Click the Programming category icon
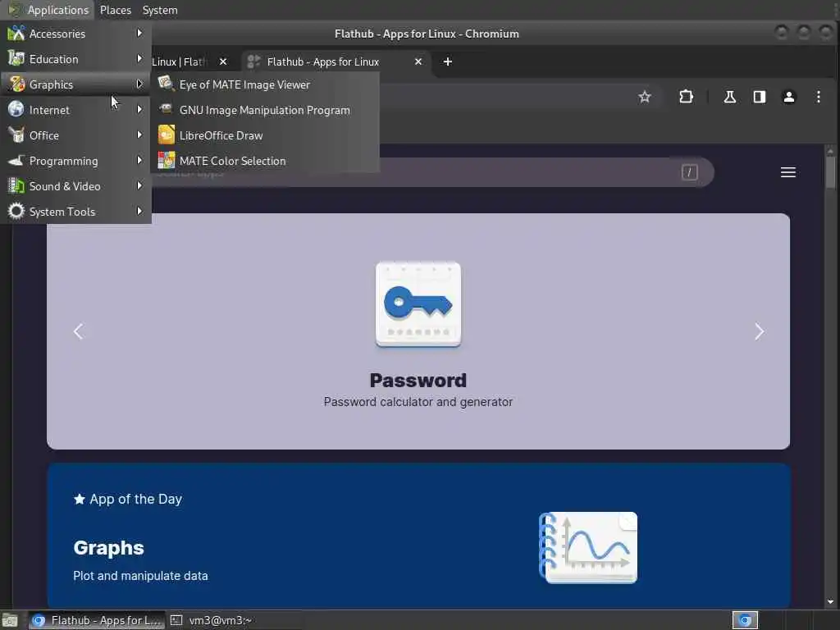The image size is (840, 630). [16, 160]
